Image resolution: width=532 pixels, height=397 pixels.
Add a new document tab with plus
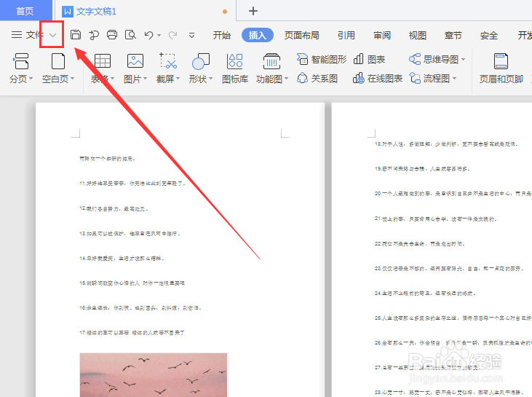(253, 11)
